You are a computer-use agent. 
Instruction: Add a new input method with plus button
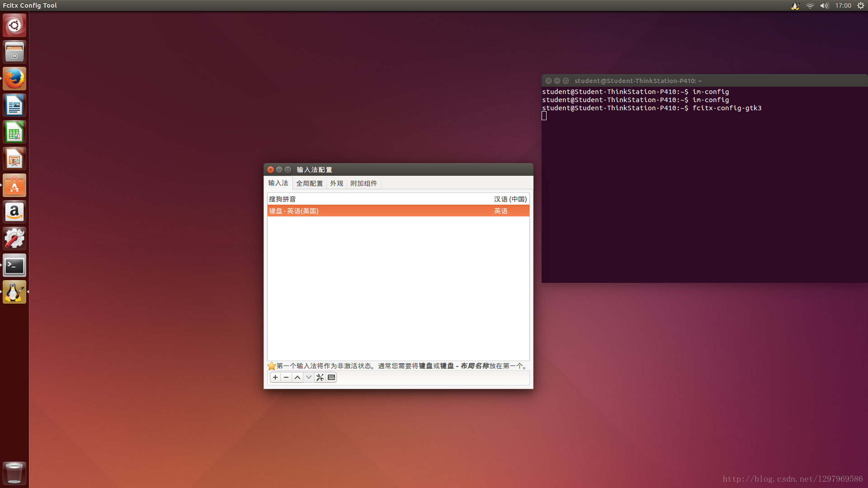pos(275,377)
